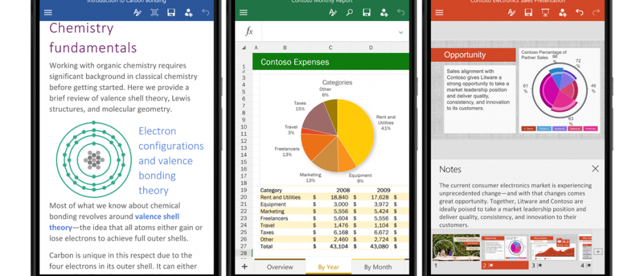Open the hamburger menu in Excel

click(x=244, y=12)
